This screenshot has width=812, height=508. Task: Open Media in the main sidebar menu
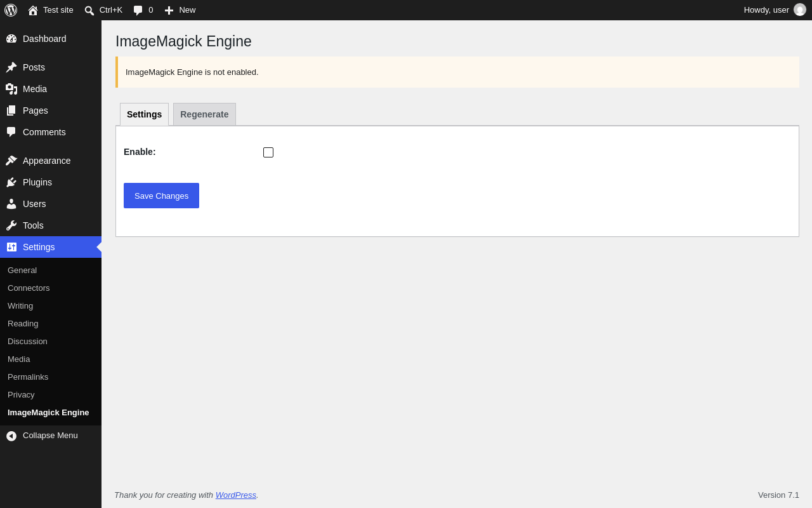click(51, 89)
